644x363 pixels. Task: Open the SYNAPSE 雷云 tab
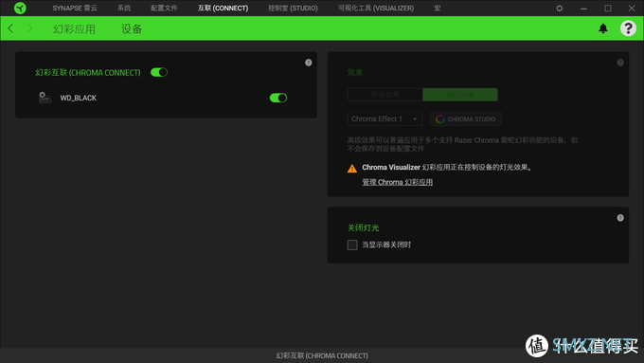[x=75, y=9]
